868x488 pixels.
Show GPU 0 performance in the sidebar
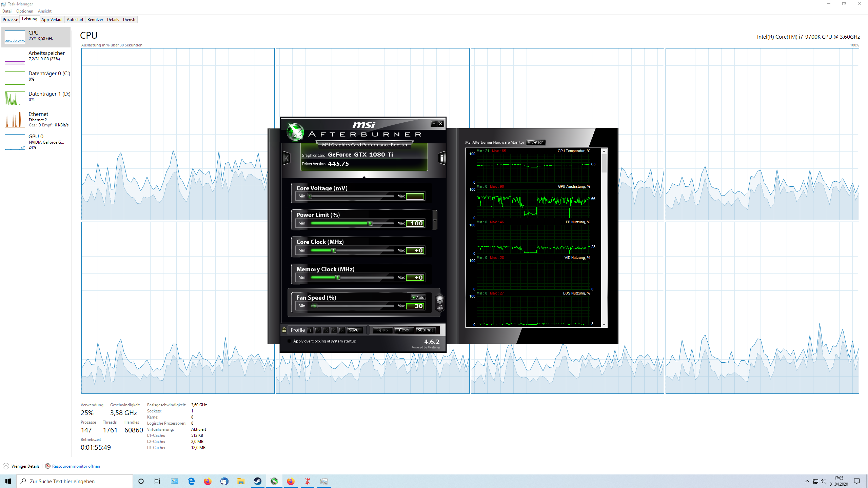pyautogui.click(x=36, y=142)
